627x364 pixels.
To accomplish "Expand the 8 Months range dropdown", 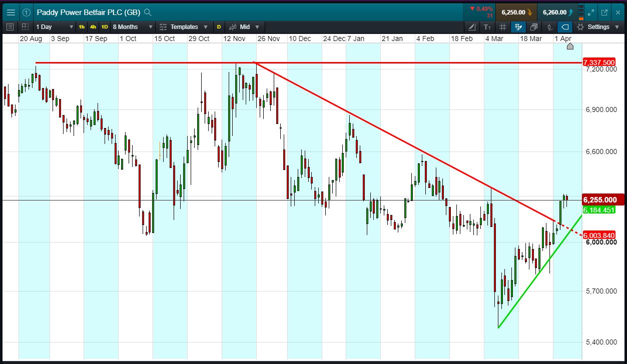I will coord(132,27).
